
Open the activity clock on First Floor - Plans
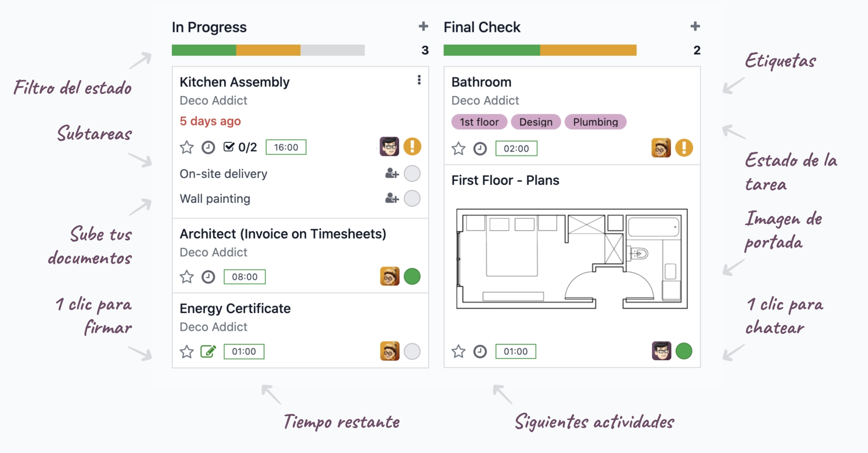(x=480, y=351)
